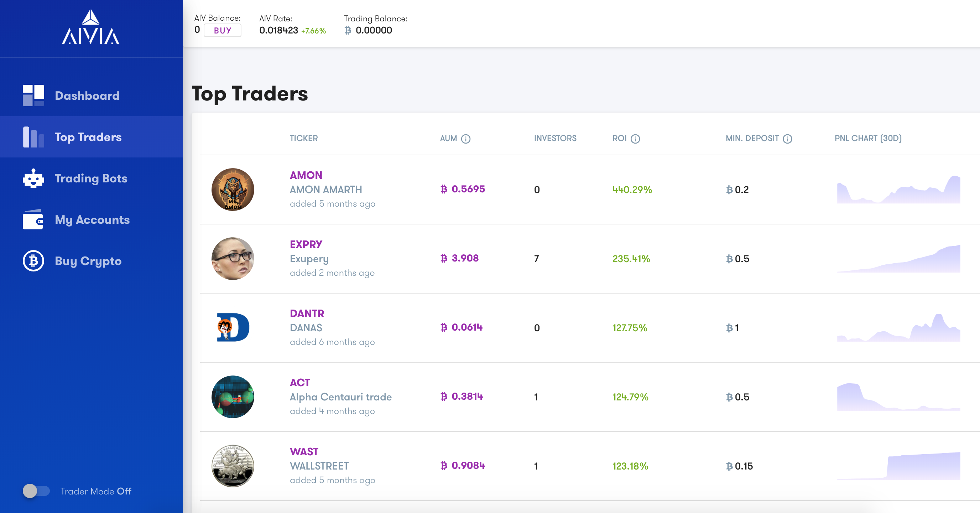Click the ROI column header
This screenshot has height=513, width=980.
click(x=619, y=139)
